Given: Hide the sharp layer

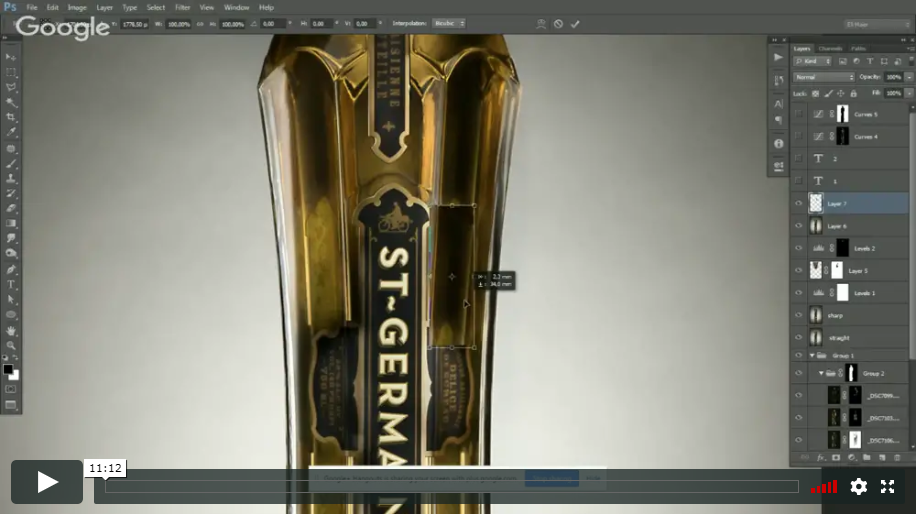Looking at the screenshot, I should click(799, 315).
